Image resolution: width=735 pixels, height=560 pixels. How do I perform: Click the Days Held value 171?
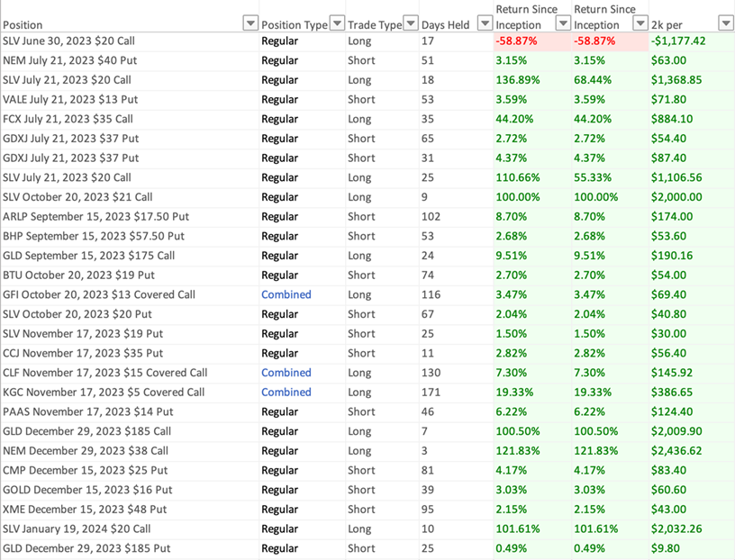pos(431,392)
